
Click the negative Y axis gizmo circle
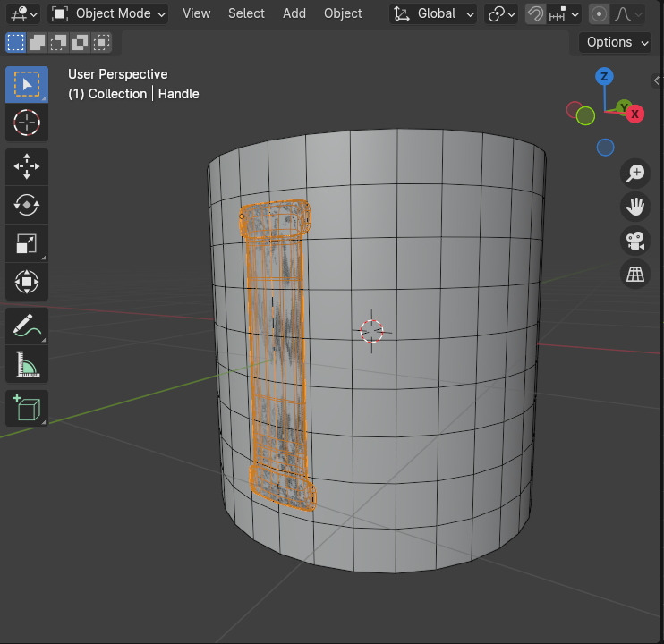[x=585, y=116]
